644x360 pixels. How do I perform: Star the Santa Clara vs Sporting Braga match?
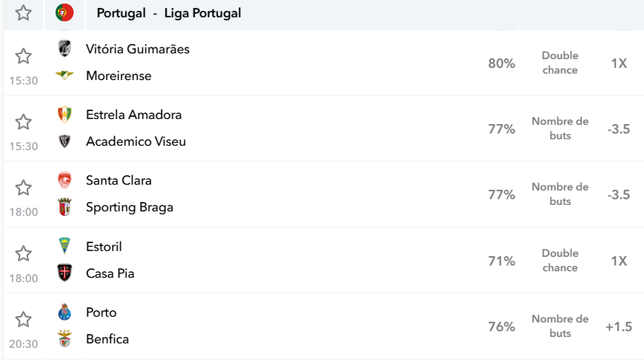(x=23, y=188)
